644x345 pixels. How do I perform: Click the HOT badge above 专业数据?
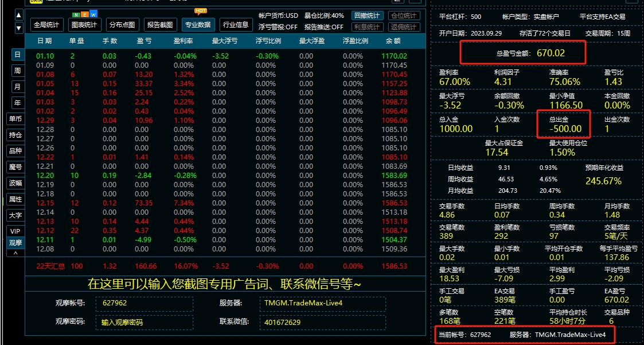pos(201,11)
